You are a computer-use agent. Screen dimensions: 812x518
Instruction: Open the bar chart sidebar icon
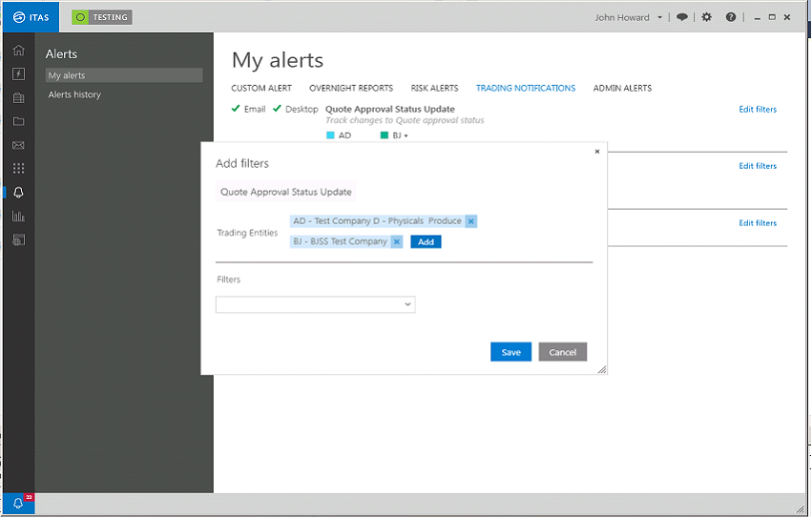[19, 216]
